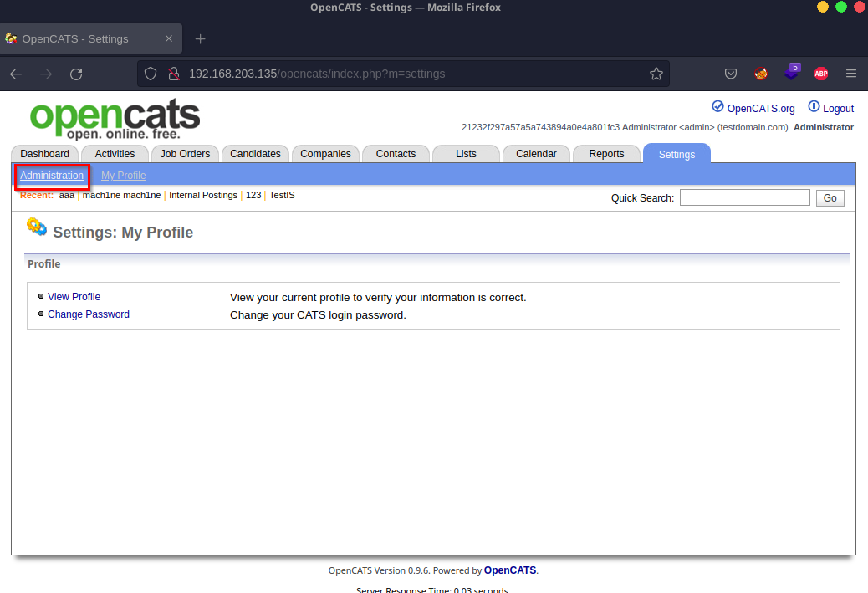Bookmark this page with the star icon
The height and width of the screenshot is (593, 868).
tap(656, 74)
